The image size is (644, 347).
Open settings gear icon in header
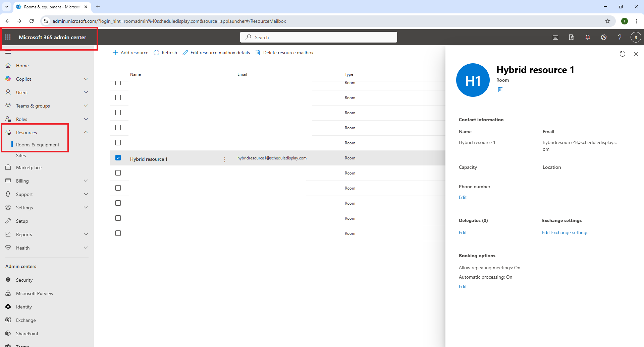[604, 38]
